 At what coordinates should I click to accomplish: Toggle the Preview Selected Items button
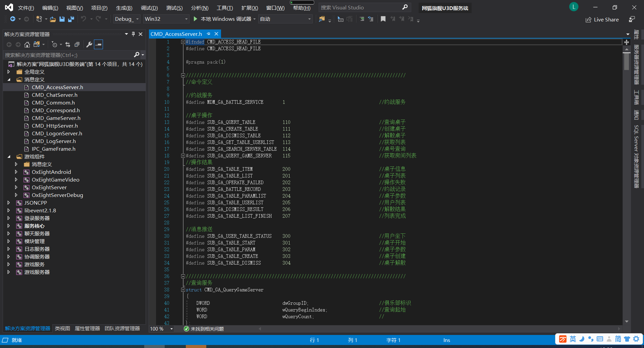98,44
